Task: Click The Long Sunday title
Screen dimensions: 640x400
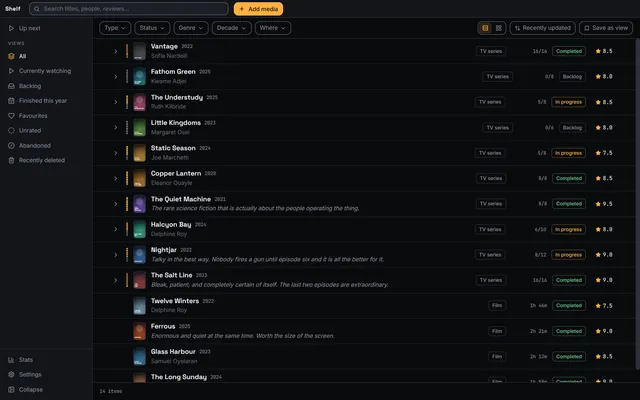Action: (x=179, y=377)
